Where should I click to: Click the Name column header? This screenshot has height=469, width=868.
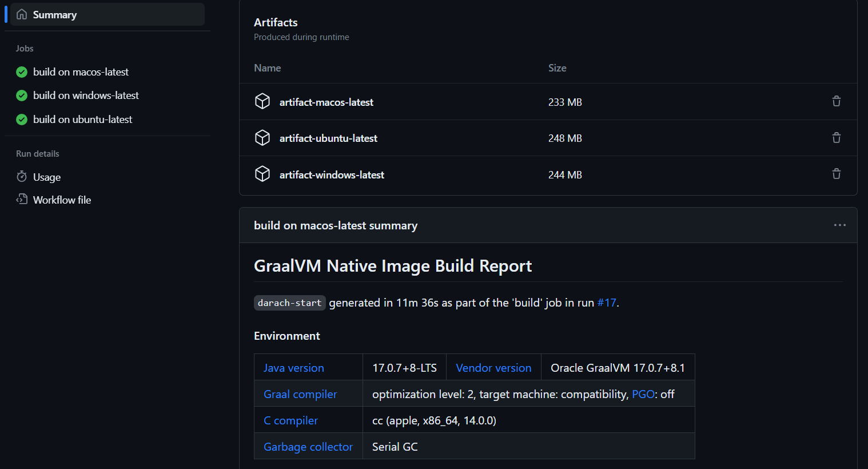coord(267,68)
